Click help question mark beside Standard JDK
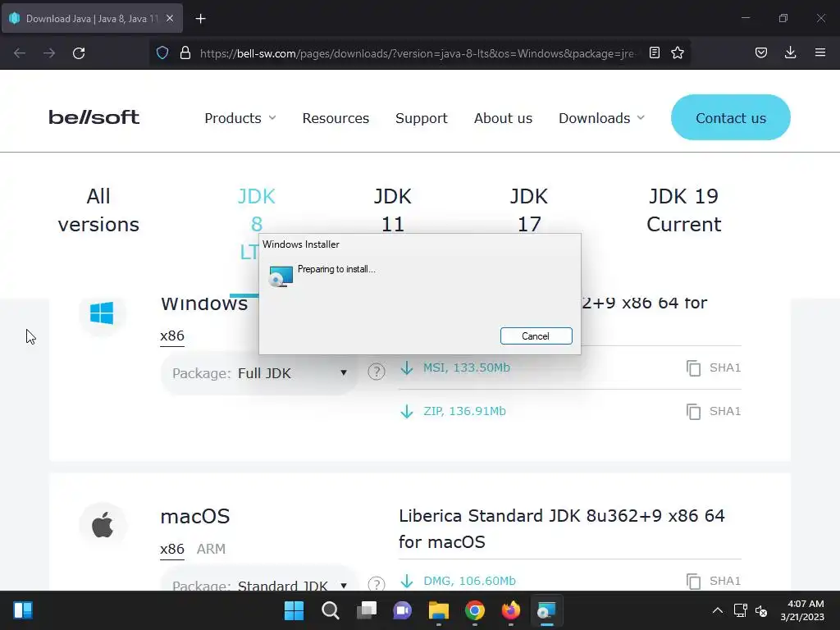The image size is (840, 630). [377, 583]
